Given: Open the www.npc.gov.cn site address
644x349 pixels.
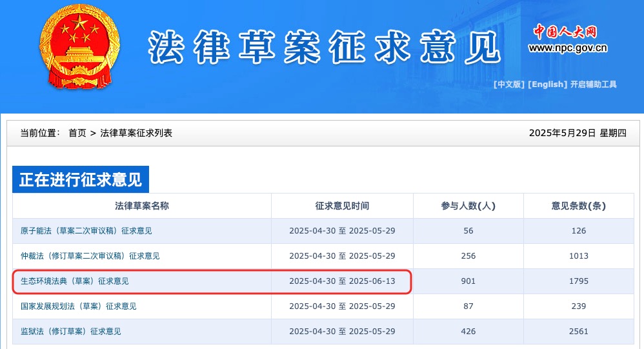Looking at the screenshot, I should pos(568,48).
